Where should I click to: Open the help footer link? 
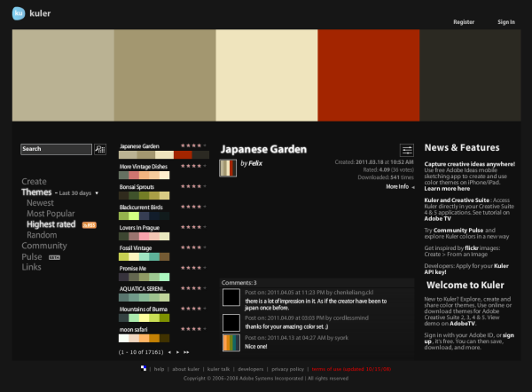pos(159,369)
